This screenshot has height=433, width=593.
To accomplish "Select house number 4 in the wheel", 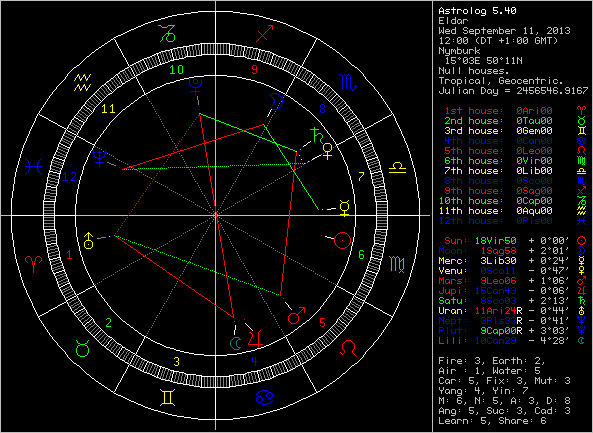I will (255, 362).
